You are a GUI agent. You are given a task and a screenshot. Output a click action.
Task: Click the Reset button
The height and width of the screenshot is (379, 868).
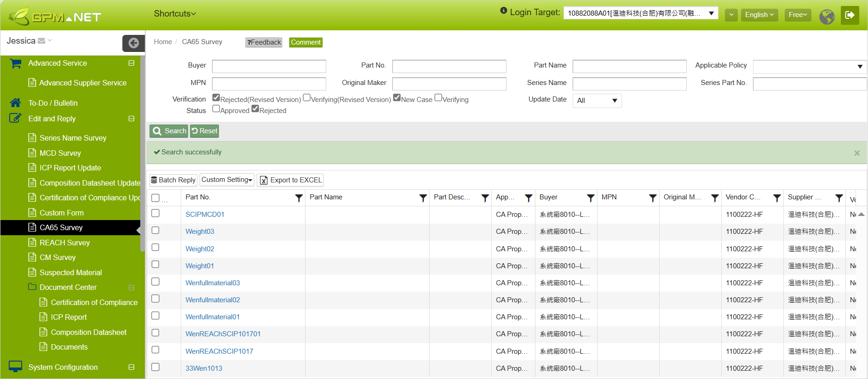pyautogui.click(x=204, y=131)
